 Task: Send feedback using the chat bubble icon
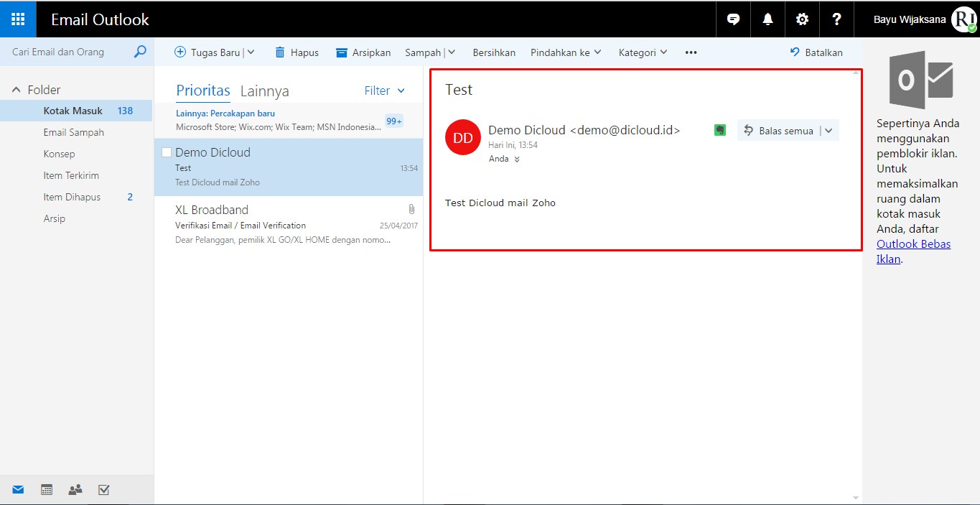[x=733, y=19]
